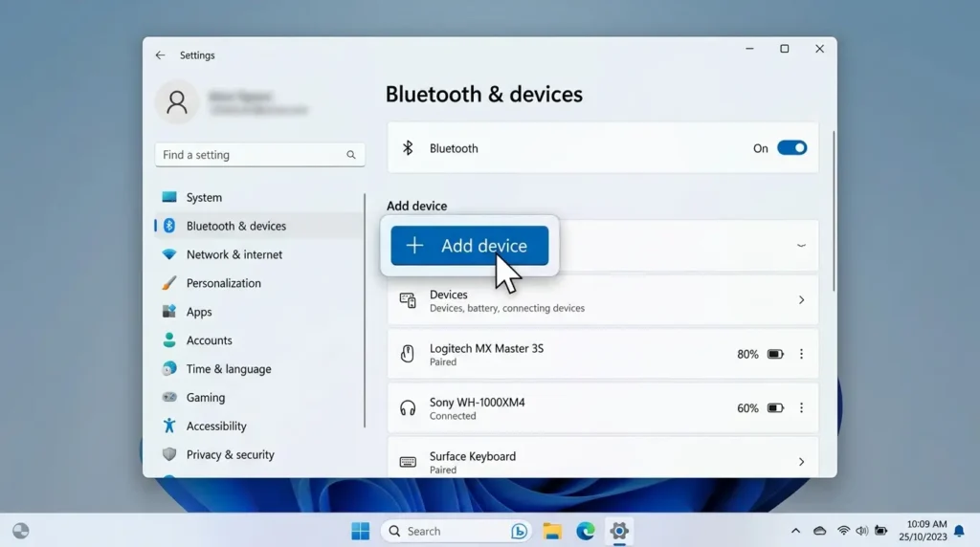
Task: Open File Explorer from the taskbar
Action: tap(552, 531)
